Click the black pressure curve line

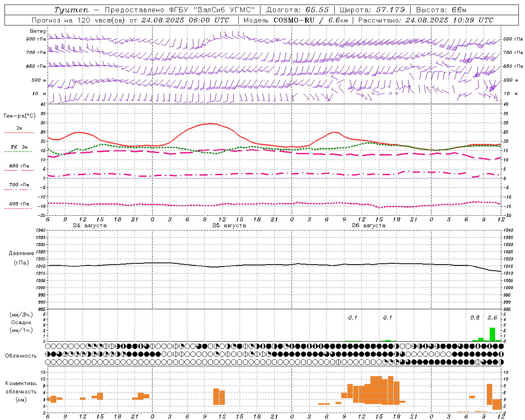pos(274,265)
